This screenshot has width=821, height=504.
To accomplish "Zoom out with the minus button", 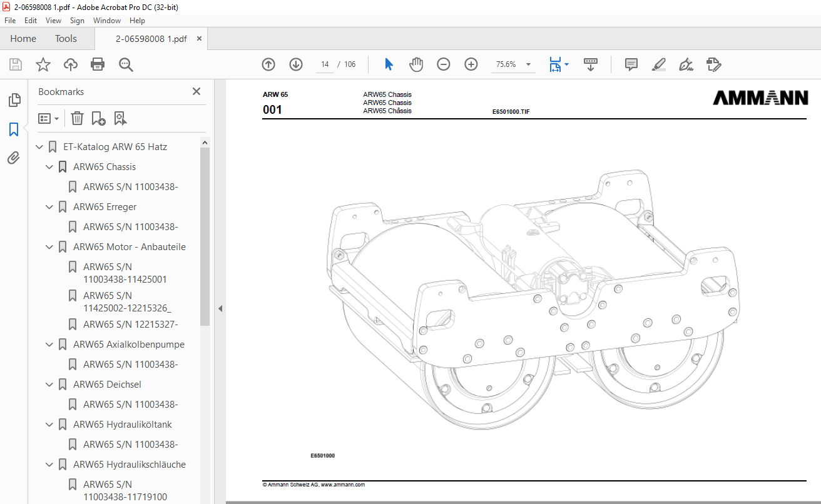I will [x=444, y=64].
